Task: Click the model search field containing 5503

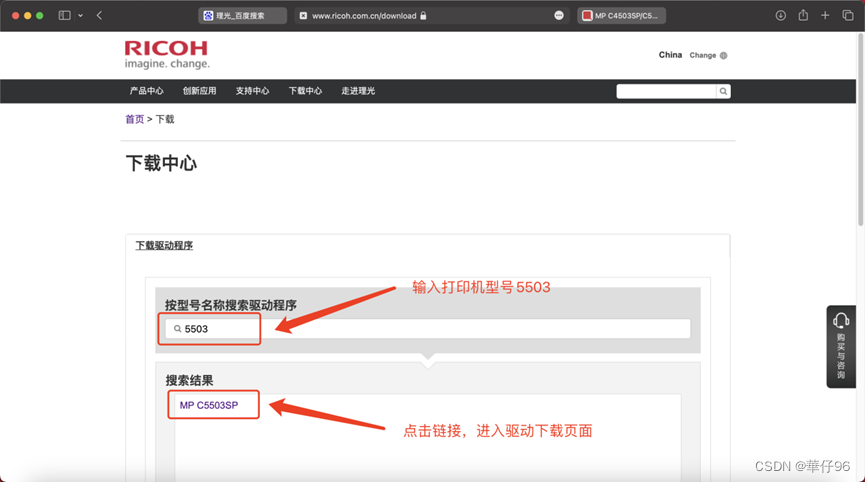Action: click(428, 329)
